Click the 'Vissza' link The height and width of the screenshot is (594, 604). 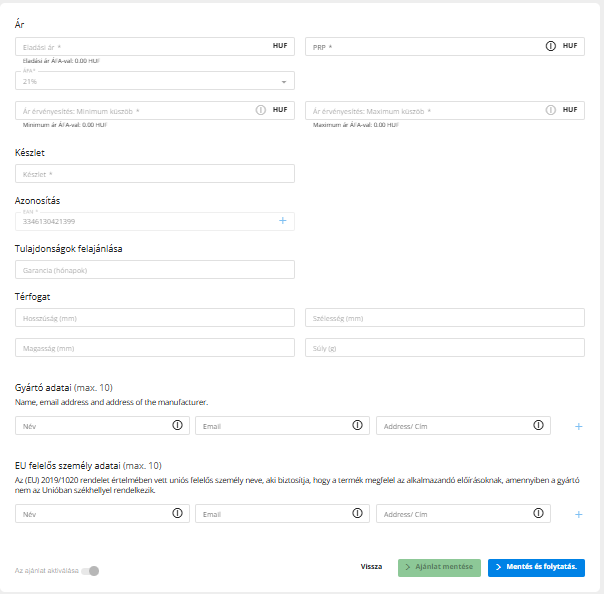pyautogui.click(x=371, y=567)
